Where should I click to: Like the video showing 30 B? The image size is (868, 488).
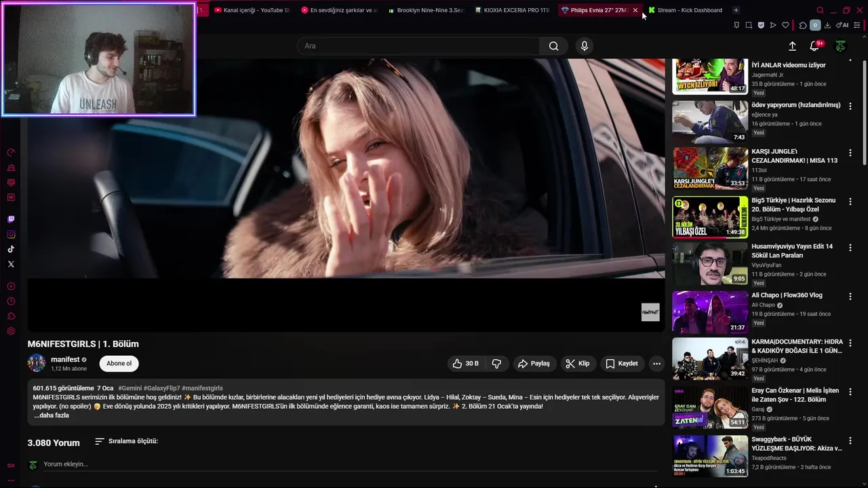pyautogui.click(x=466, y=364)
